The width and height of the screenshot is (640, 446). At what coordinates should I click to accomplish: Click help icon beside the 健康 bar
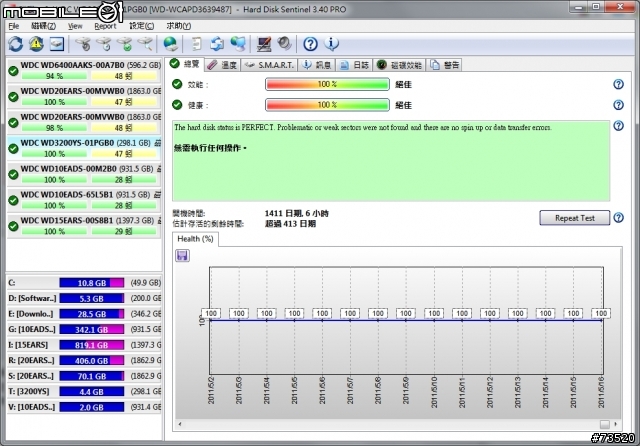coord(618,105)
